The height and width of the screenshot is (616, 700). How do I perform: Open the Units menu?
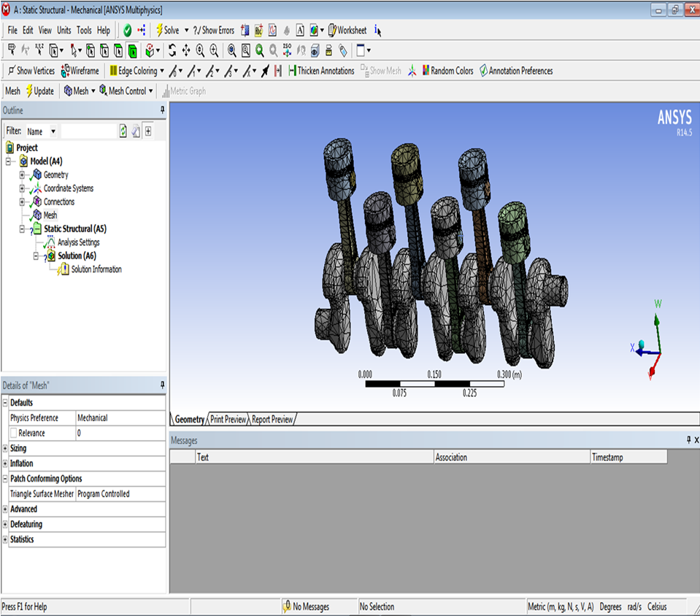(64, 31)
